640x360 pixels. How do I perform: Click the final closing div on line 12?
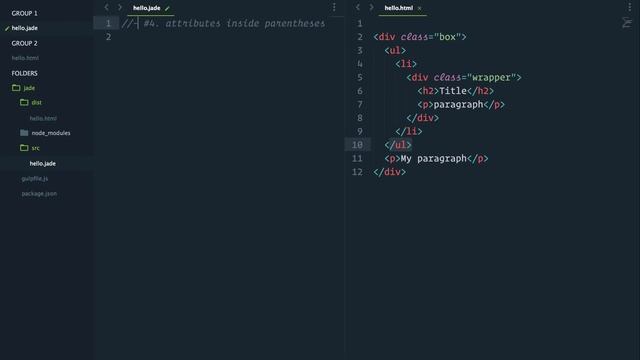click(x=389, y=172)
